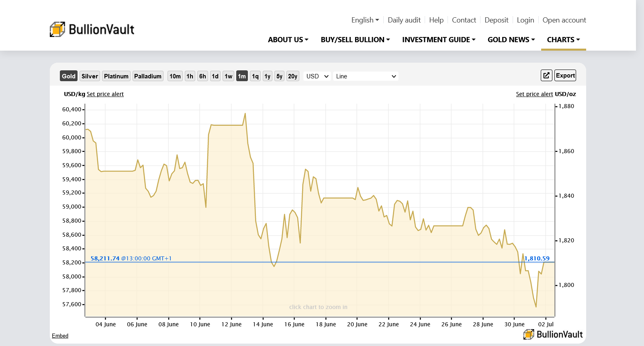This screenshot has height=346, width=644.
Task: Switch chart to Platinum
Action: pos(116,76)
